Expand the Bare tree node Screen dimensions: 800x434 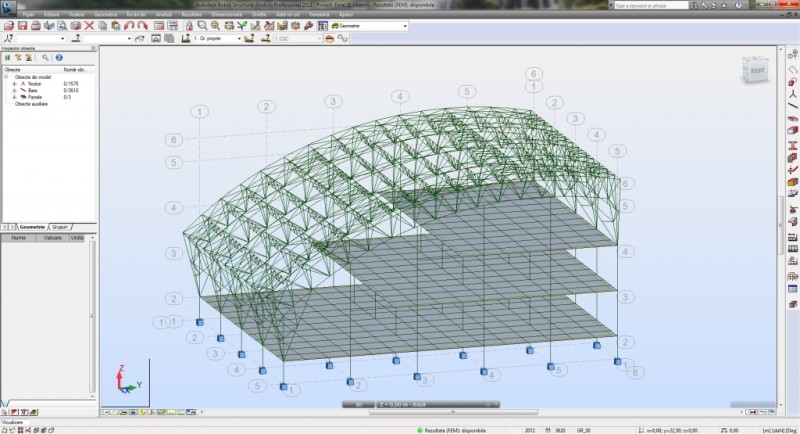pos(14,90)
